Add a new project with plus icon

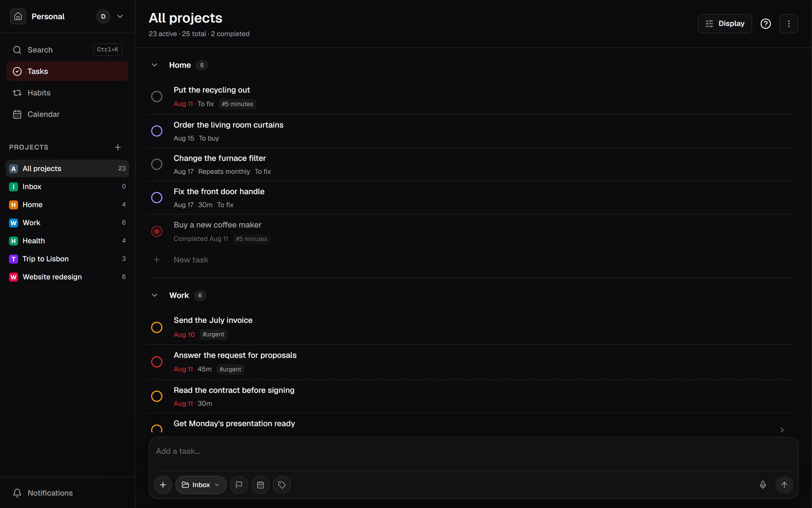(x=118, y=147)
